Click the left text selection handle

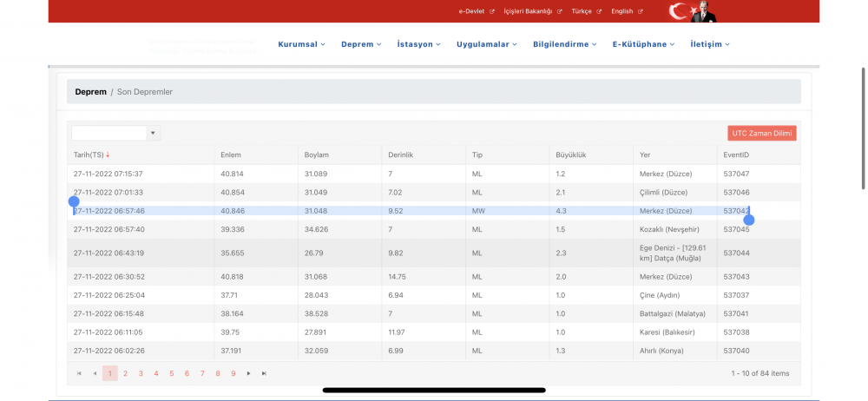click(x=74, y=202)
